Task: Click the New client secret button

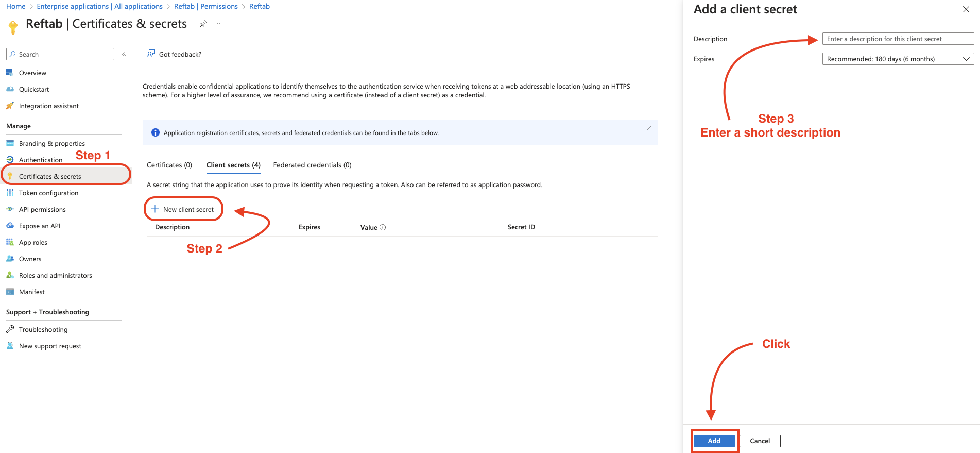Action: coord(183,209)
